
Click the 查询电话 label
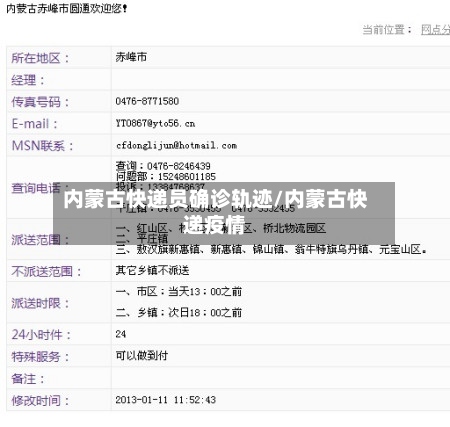coord(40,188)
